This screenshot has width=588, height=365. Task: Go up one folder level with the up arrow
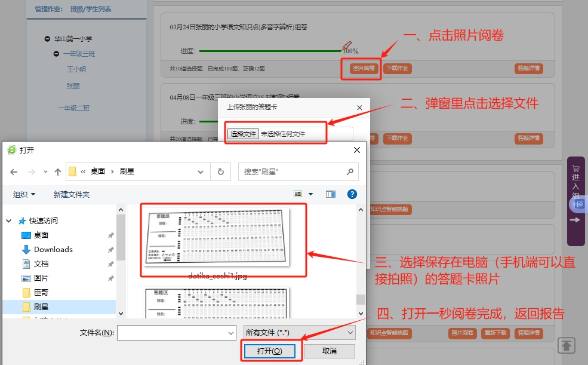click(58, 172)
